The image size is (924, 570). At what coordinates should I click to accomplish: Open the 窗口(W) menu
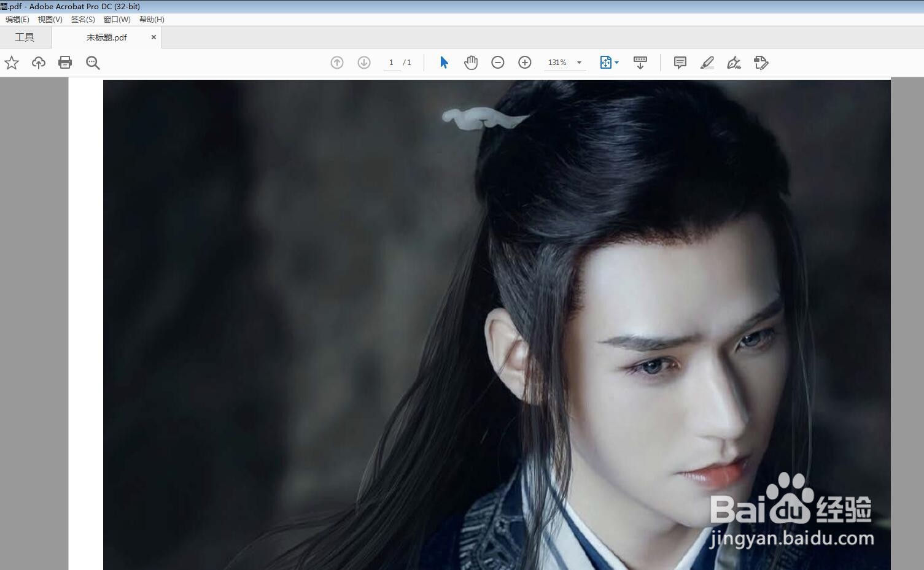pyautogui.click(x=117, y=20)
